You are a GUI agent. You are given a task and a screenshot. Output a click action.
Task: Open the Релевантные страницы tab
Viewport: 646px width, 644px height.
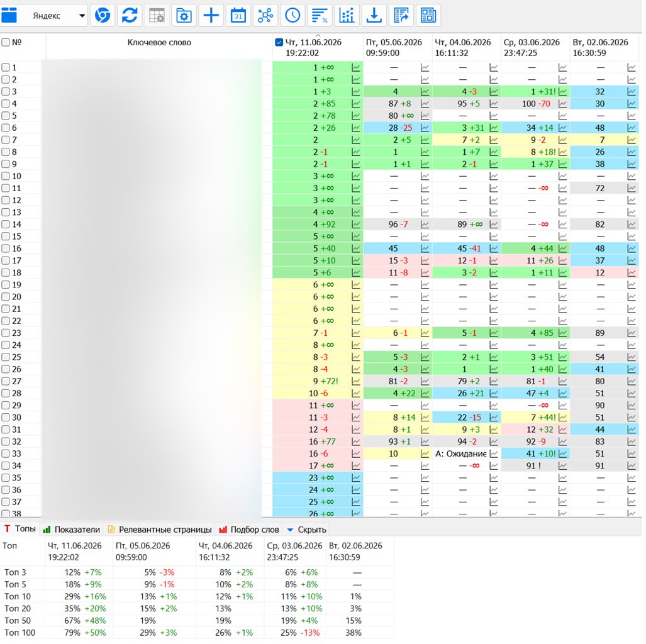(x=160, y=530)
